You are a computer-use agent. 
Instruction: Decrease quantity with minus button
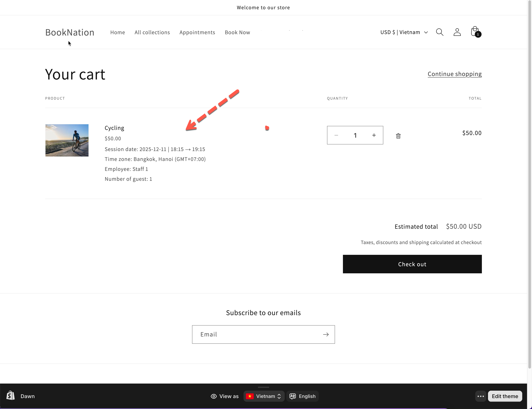coord(336,135)
